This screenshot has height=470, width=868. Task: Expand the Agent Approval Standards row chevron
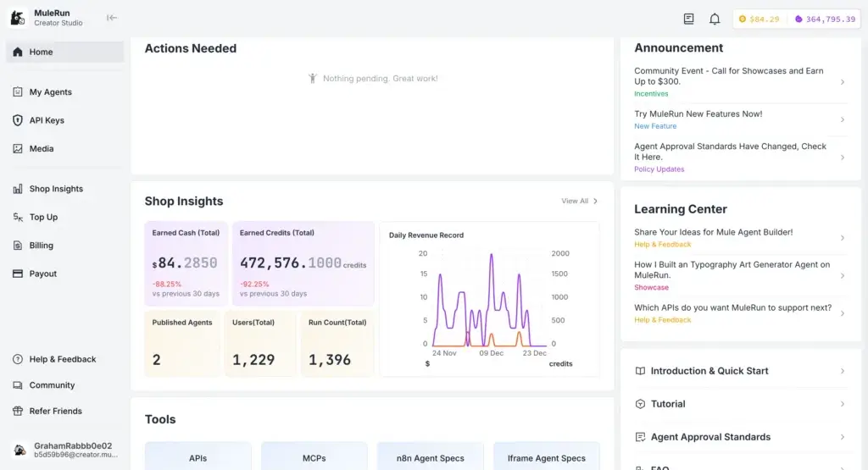tap(842, 437)
